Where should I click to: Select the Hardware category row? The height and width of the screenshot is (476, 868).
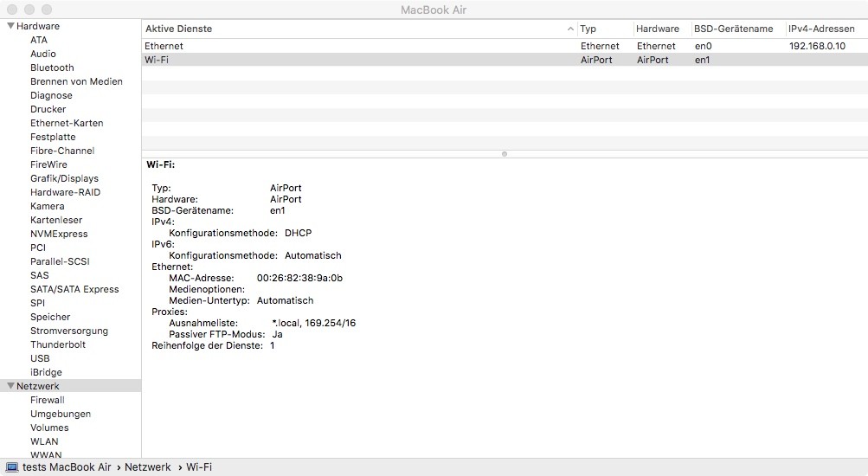(70, 26)
